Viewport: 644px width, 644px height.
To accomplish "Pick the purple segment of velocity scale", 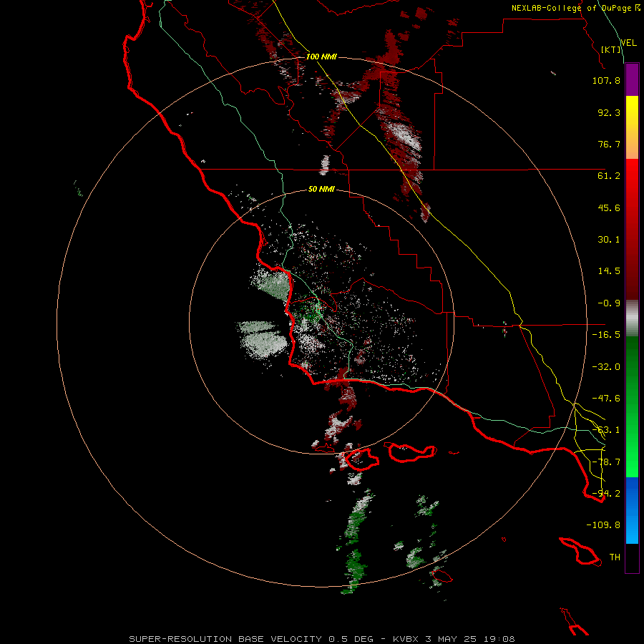I will 632,79.
